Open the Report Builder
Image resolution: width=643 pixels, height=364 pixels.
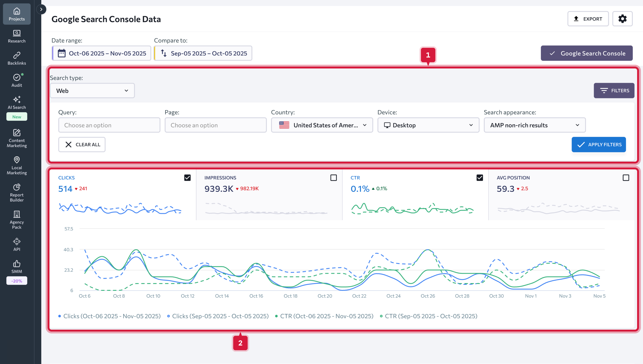[x=16, y=192]
